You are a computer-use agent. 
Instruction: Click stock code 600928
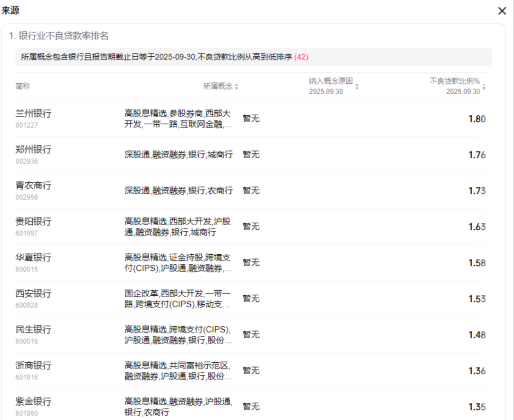click(27, 306)
